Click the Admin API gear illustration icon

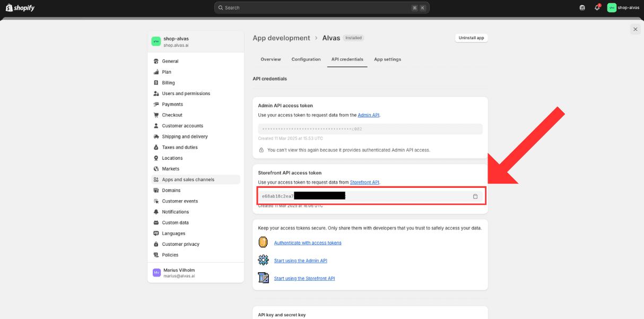pos(264,260)
